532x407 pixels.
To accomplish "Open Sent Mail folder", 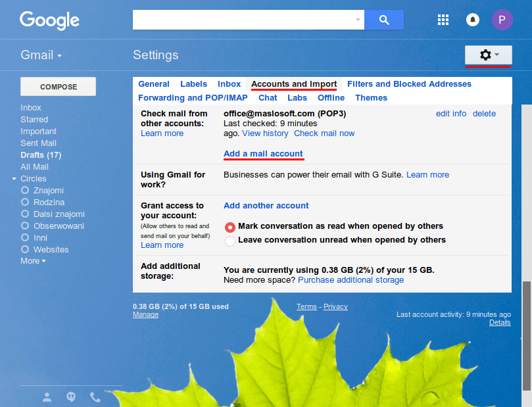I will [x=38, y=143].
